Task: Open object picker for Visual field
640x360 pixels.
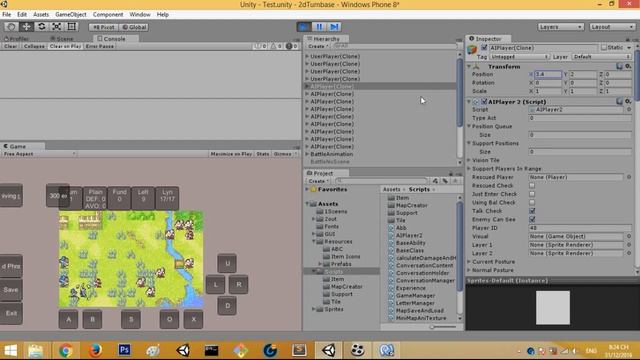Action: click(x=629, y=236)
